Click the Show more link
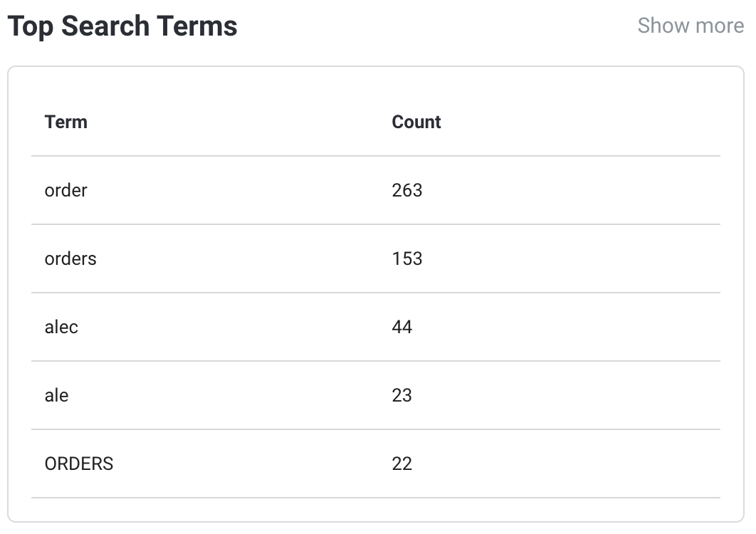Screen dimensions: 756x534 (x=690, y=26)
